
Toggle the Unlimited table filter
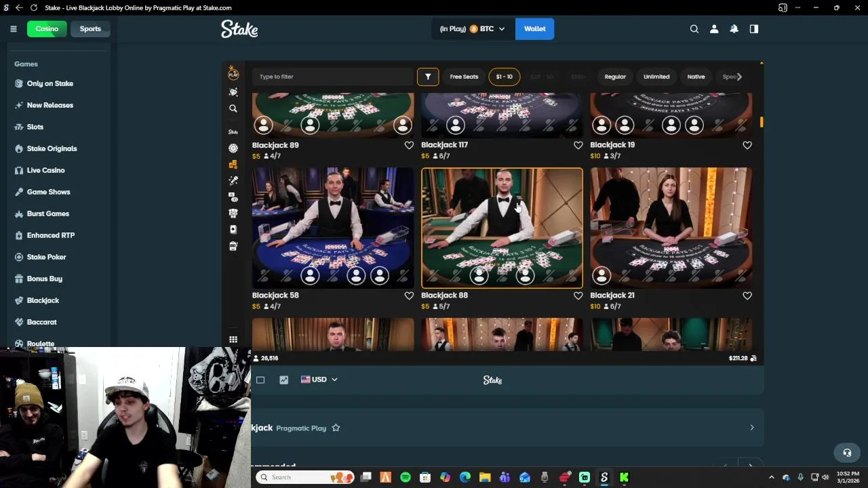[x=656, y=77]
